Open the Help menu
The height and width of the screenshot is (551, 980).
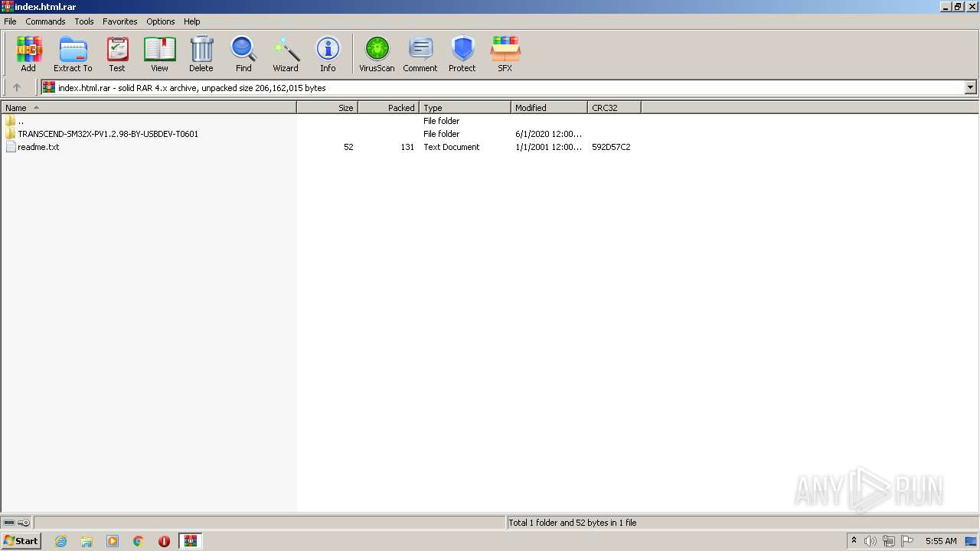[x=192, y=21]
